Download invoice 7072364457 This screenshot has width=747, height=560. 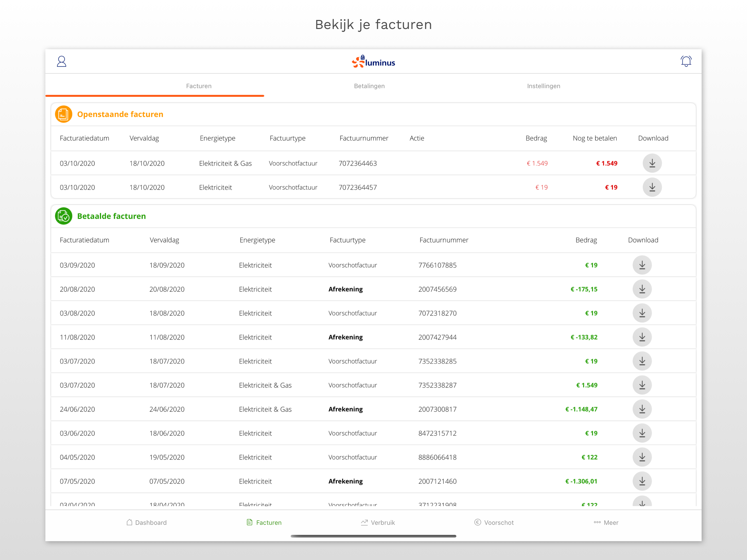pyautogui.click(x=652, y=188)
